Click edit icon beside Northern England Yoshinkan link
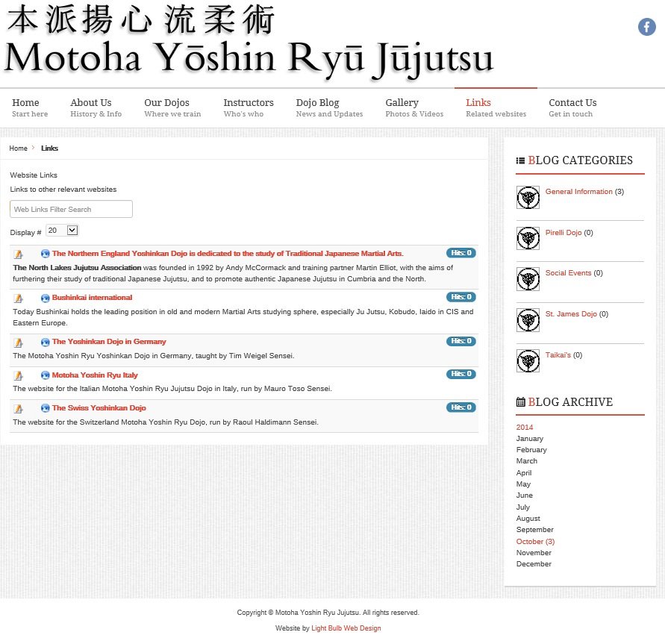665x644 pixels. 19,254
